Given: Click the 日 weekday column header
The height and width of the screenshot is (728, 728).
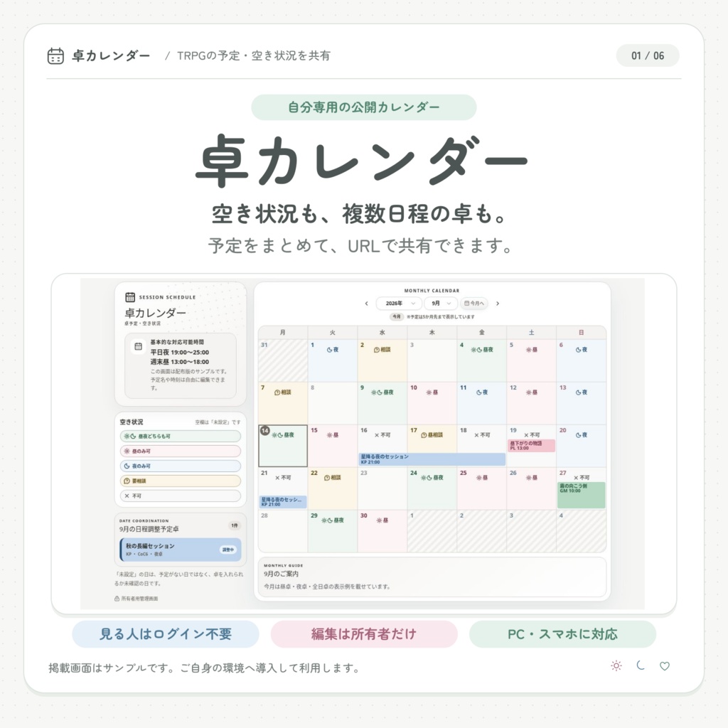Looking at the screenshot, I should click(x=582, y=333).
